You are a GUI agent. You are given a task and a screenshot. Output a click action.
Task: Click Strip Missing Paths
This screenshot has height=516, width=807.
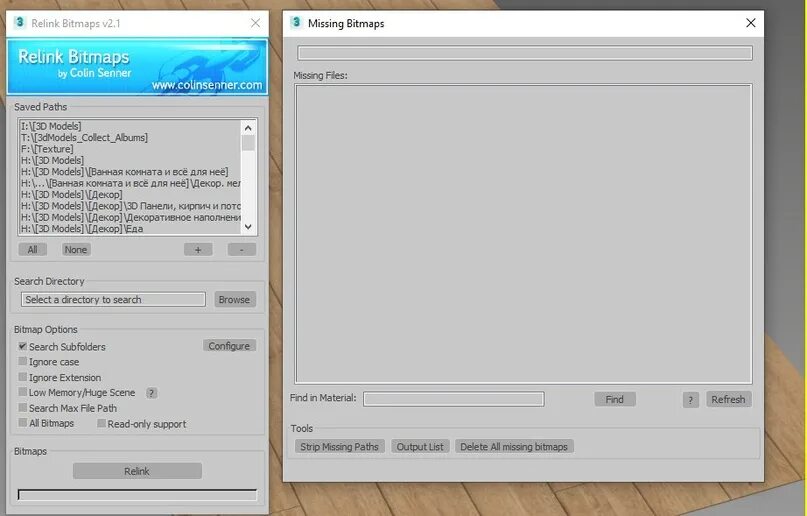340,447
